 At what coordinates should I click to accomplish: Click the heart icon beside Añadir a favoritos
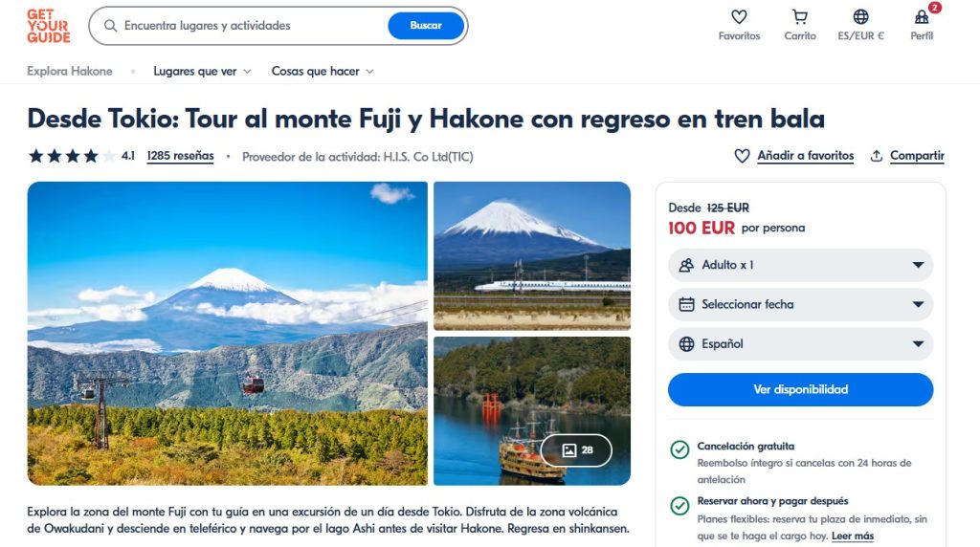coord(742,156)
